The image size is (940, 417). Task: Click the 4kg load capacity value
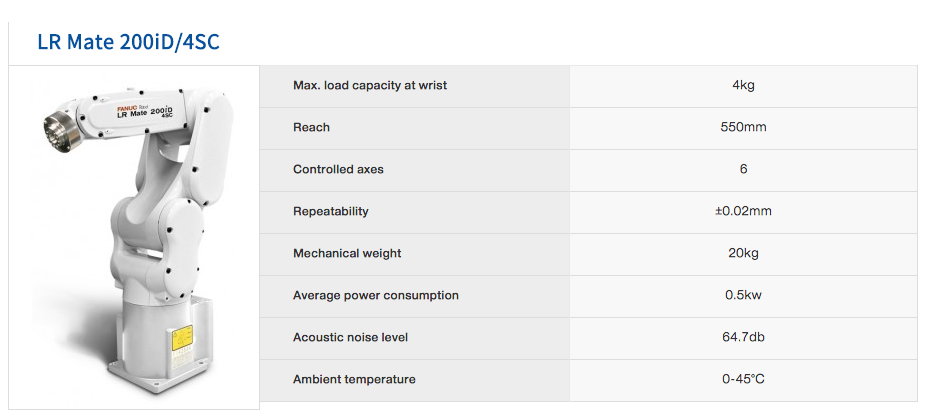[743, 85]
